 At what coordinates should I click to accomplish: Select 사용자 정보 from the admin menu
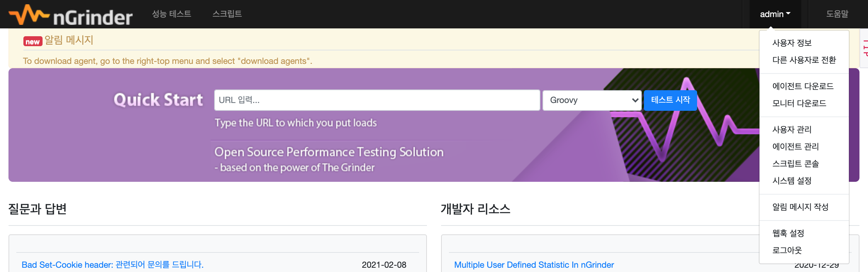tap(792, 43)
